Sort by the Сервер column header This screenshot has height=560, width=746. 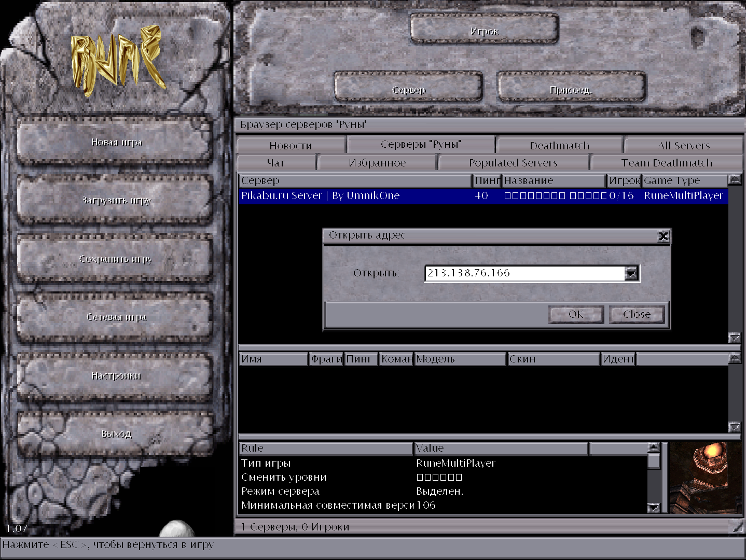[355, 180]
